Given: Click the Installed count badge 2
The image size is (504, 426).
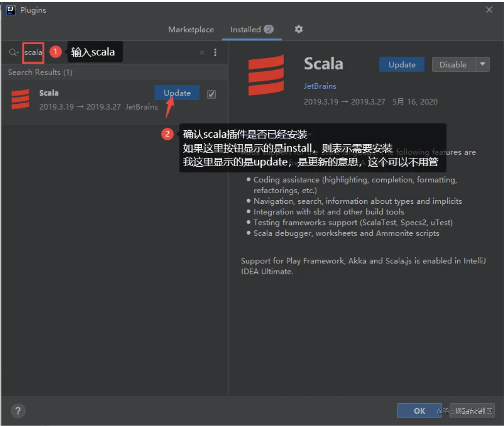Looking at the screenshot, I should pyautogui.click(x=269, y=29).
